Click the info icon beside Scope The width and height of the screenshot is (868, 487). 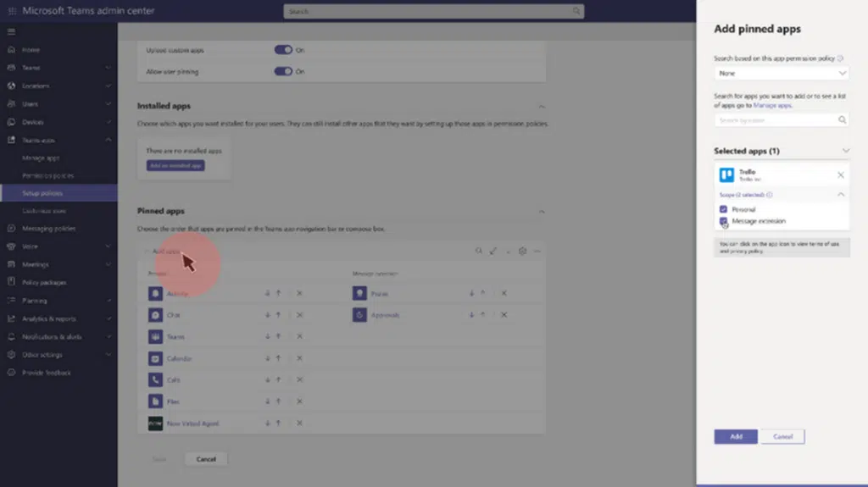(x=770, y=195)
